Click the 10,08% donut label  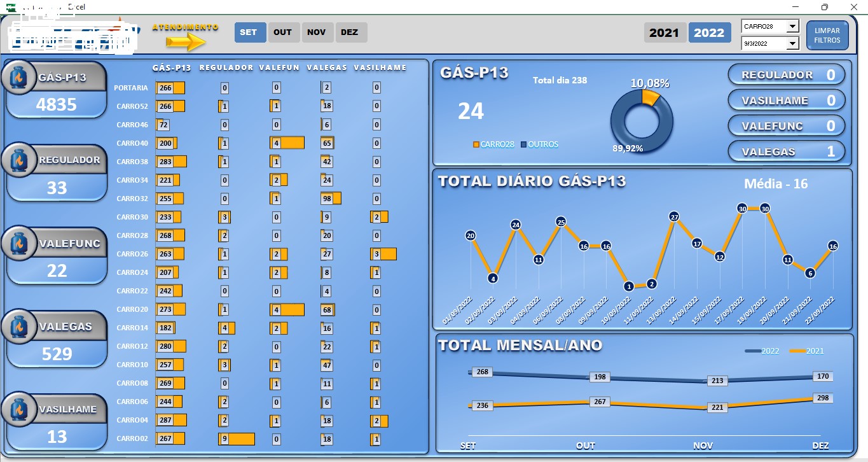[x=650, y=83]
